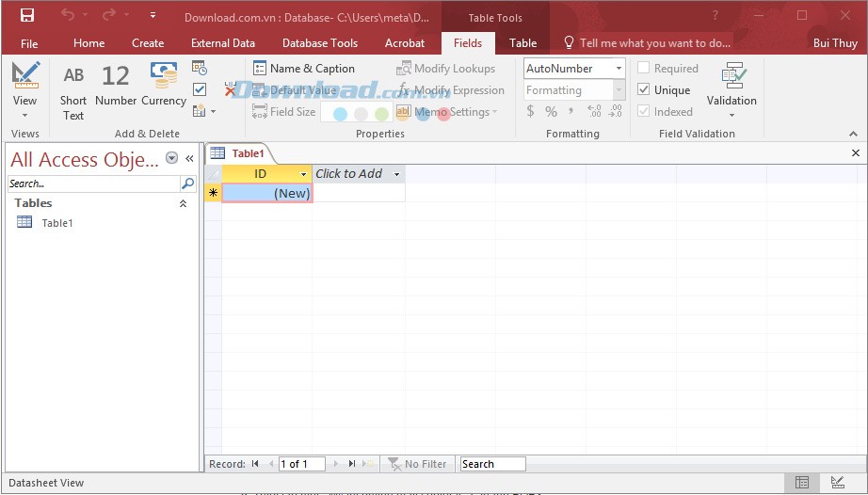Expand the Click to Add column dropdown
The height and width of the screenshot is (495, 868).
click(x=396, y=174)
